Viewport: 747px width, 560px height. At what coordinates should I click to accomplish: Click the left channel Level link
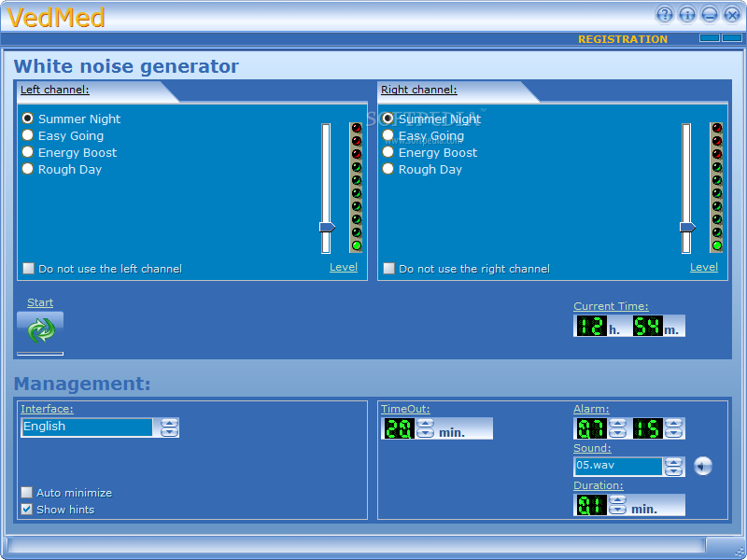point(344,267)
